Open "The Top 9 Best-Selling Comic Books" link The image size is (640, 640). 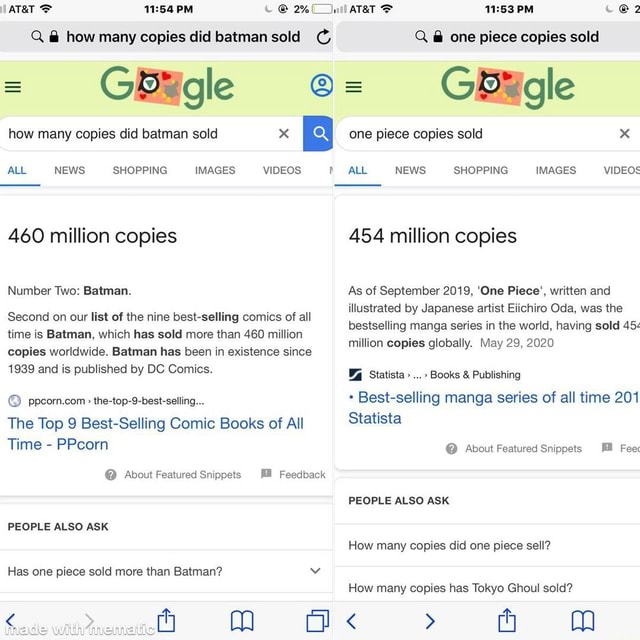coord(155,433)
